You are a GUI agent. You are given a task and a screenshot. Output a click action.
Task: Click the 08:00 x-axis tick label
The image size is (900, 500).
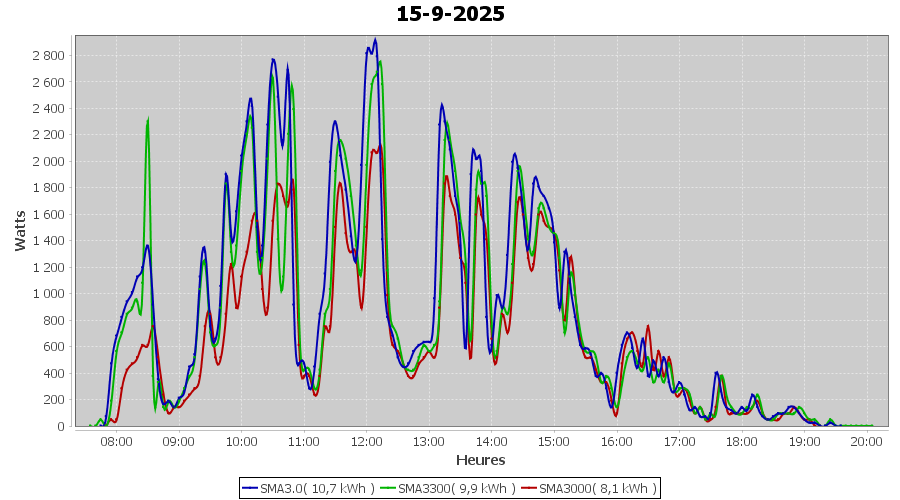coord(117,442)
